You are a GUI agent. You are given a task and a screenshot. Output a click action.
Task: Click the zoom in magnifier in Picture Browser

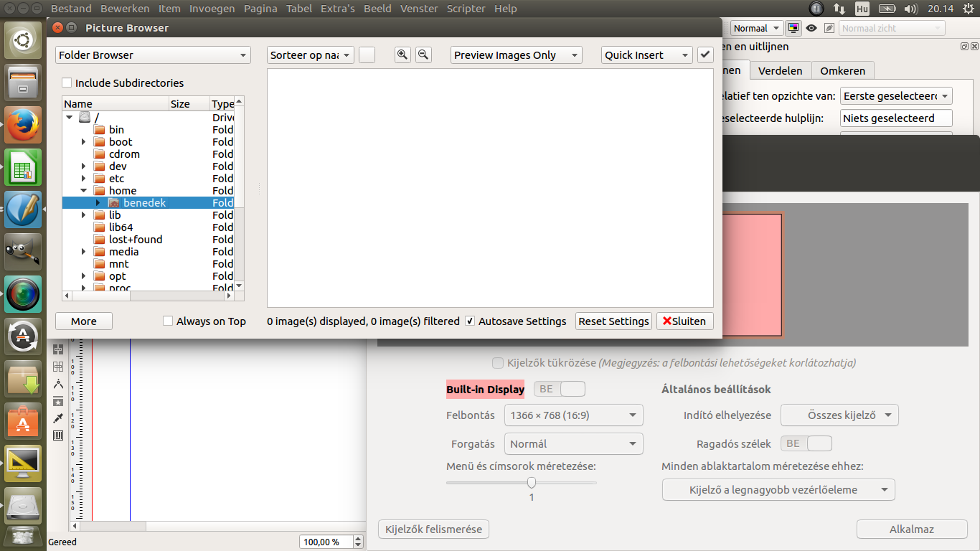click(402, 55)
